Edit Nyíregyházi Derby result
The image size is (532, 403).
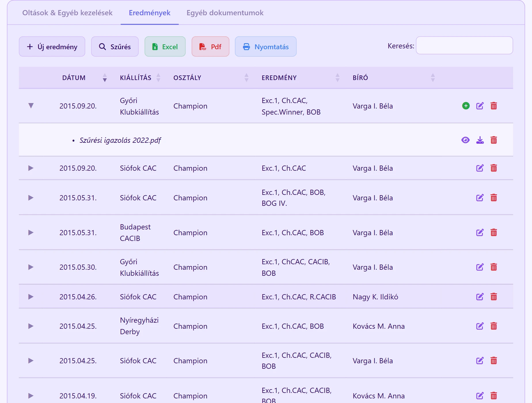point(480,326)
